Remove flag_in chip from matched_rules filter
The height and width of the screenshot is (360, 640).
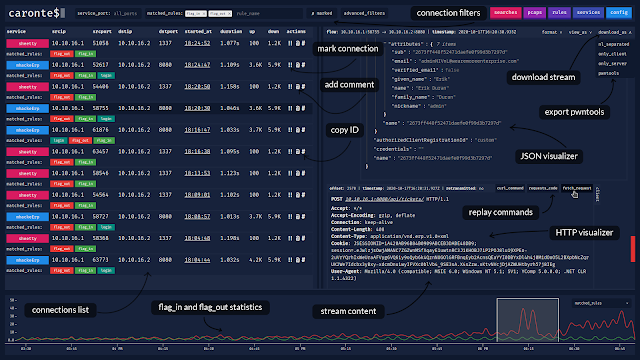pos(204,13)
